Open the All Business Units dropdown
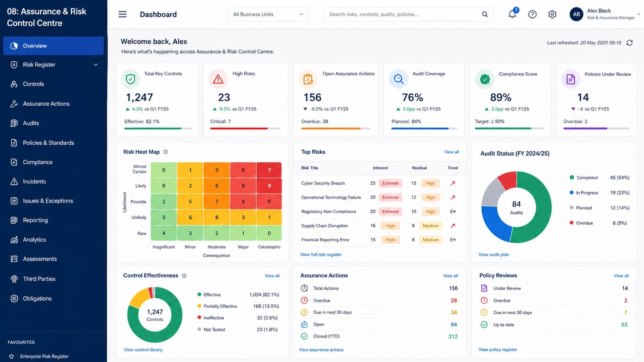The width and height of the screenshot is (644, 362). 268,14
